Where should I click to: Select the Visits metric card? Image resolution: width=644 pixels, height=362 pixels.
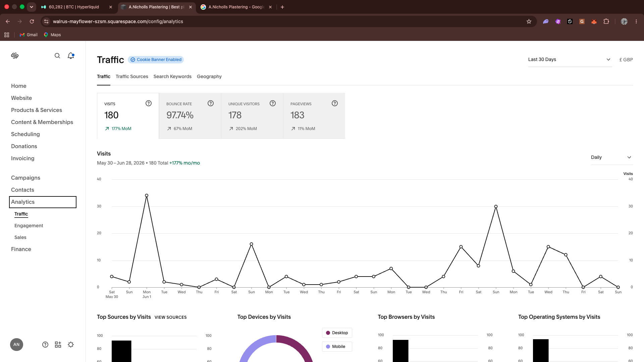coord(128,116)
